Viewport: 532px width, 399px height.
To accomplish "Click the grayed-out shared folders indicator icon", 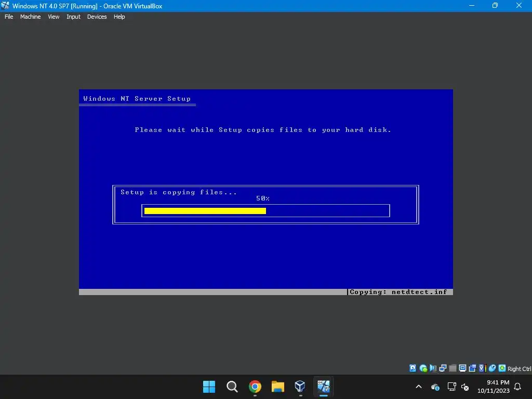I will pyautogui.click(x=453, y=368).
